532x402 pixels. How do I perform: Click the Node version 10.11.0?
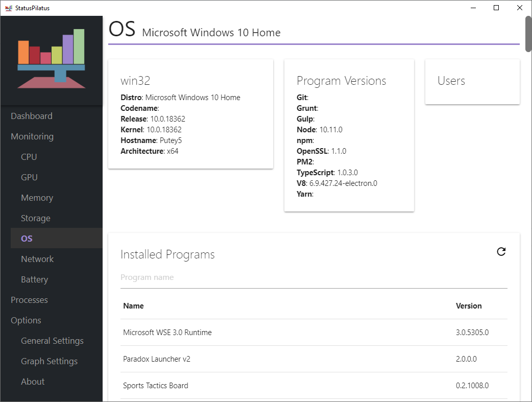pyautogui.click(x=331, y=130)
